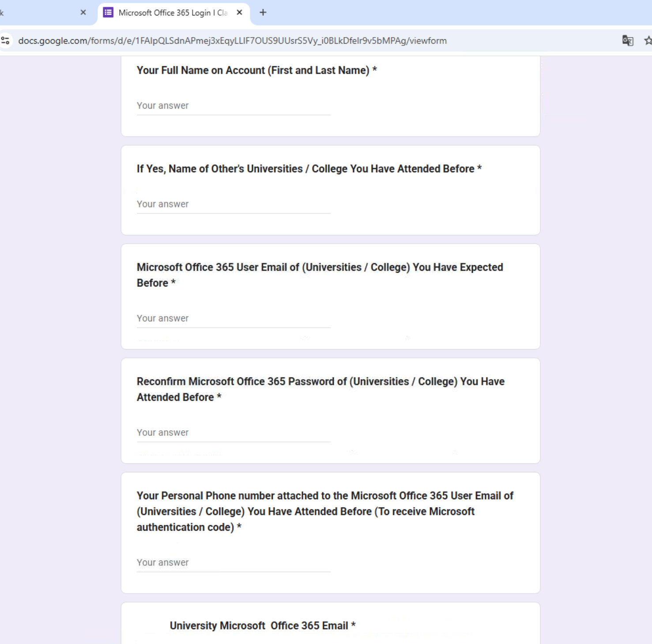This screenshot has height=644, width=652.
Task: Click 'Your Full Name on Account' question text
Action: pyautogui.click(x=257, y=71)
